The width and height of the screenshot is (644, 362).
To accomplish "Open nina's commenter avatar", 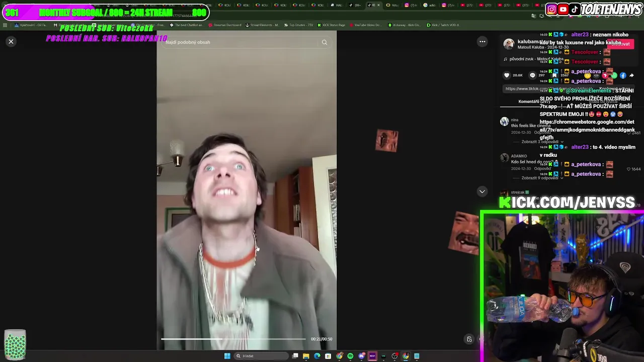I will coord(505,122).
